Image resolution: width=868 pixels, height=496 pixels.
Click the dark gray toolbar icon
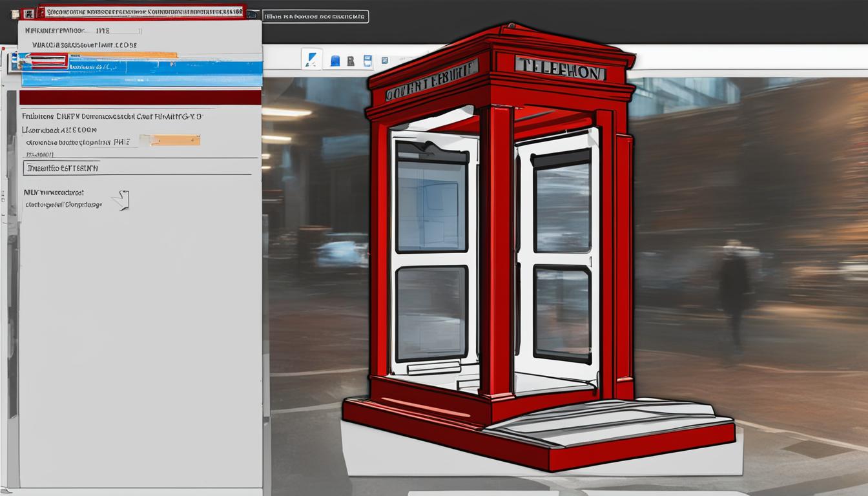click(351, 61)
